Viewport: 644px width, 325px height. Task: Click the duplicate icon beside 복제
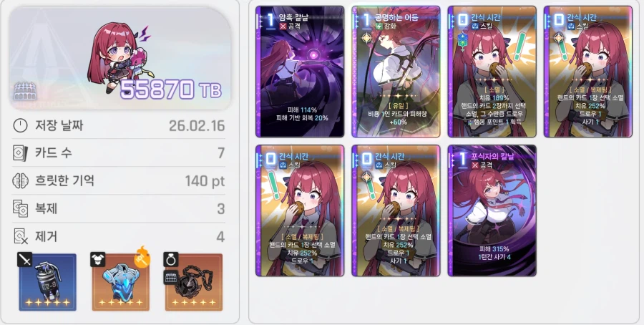[20, 209]
